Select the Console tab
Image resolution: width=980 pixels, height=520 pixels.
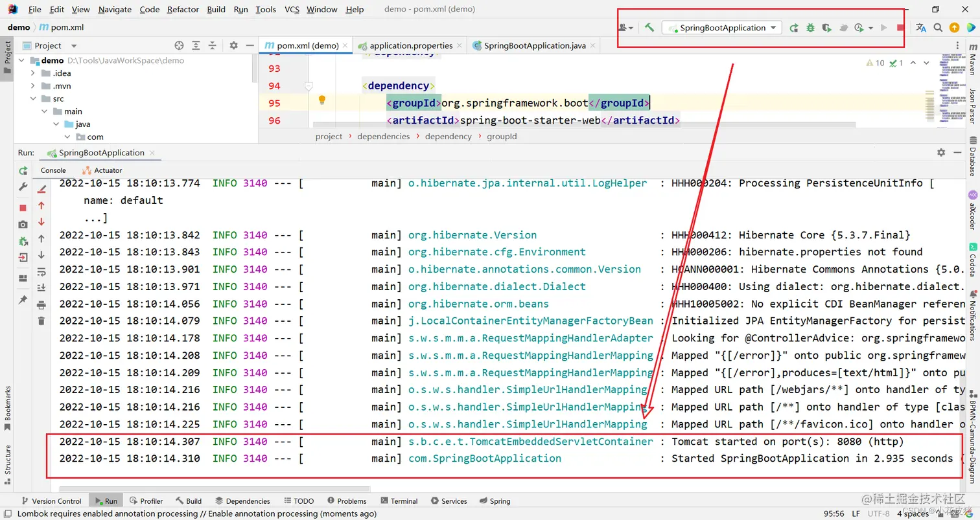pos(53,170)
